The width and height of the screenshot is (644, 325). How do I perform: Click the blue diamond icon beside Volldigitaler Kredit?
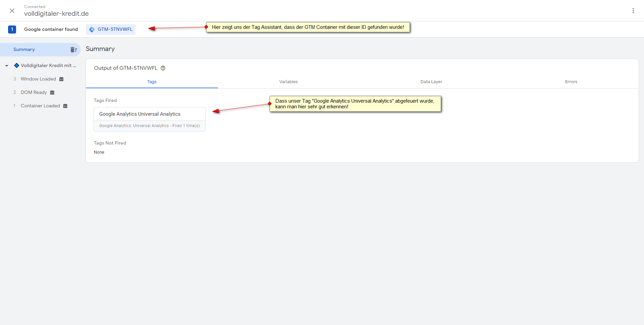16,65
